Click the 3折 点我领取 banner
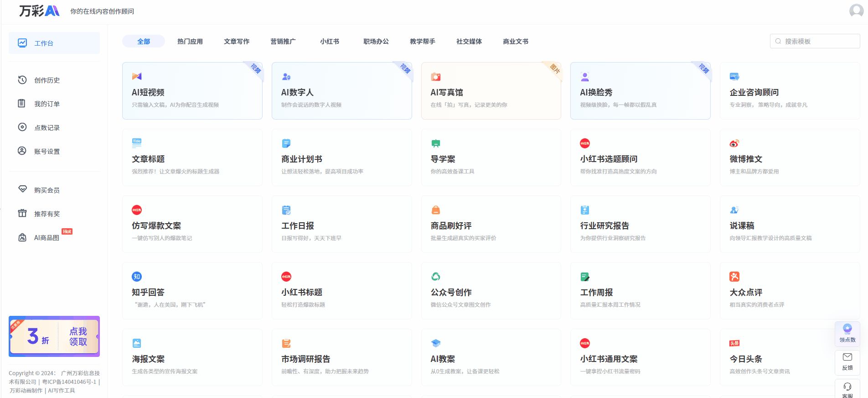Screen dimensions: 868x398 [x=54, y=336]
